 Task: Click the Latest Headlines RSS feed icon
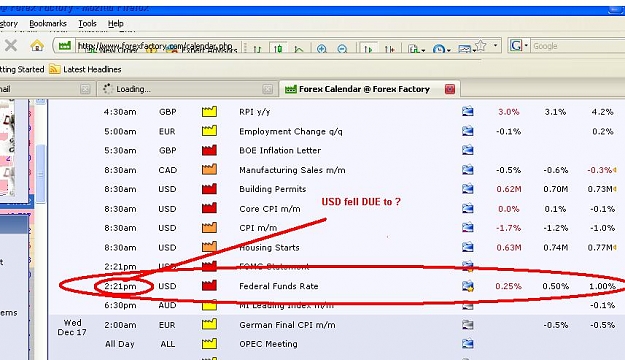[54, 69]
